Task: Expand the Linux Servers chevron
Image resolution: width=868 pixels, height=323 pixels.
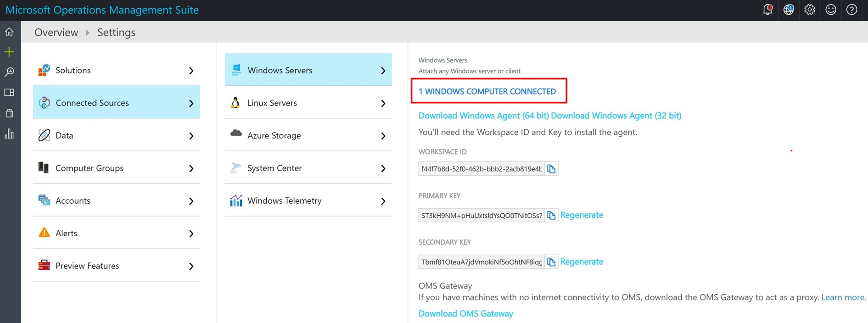Action: (x=383, y=103)
